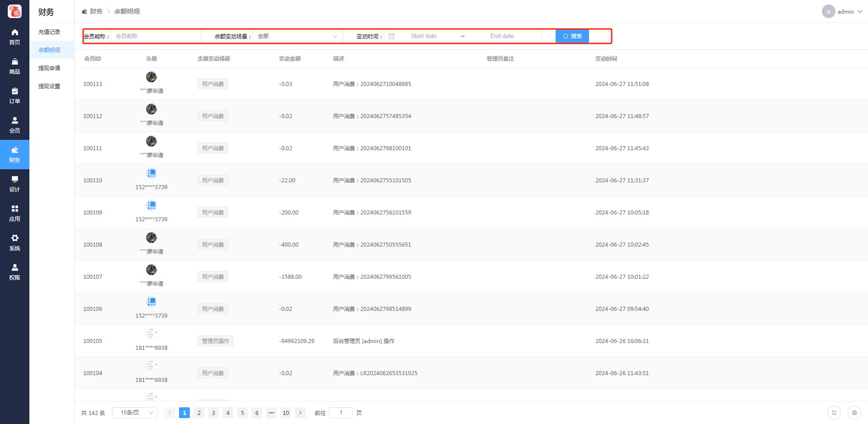Image resolution: width=868 pixels, height=424 pixels.
Task: Click the refresh icon at bottom right
Action: [834, 413]
